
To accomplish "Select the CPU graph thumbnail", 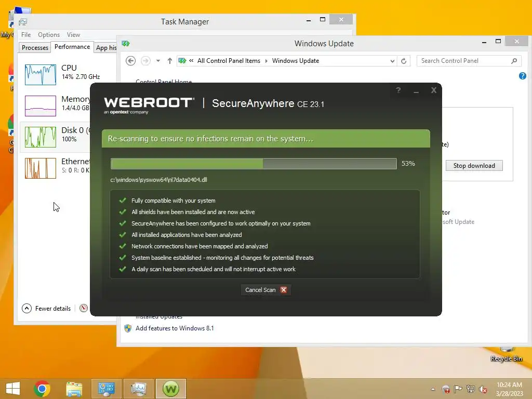I will (41, 74).
